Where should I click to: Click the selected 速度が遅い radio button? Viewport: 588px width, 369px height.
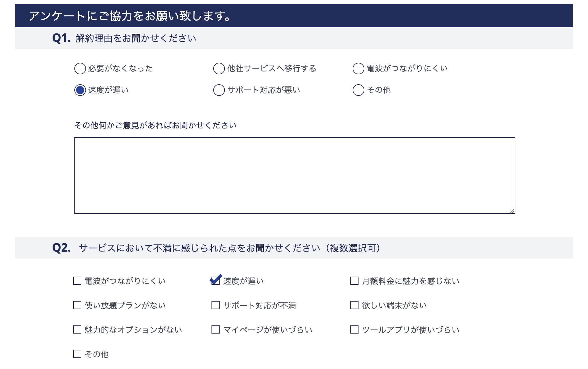(80, 90)
